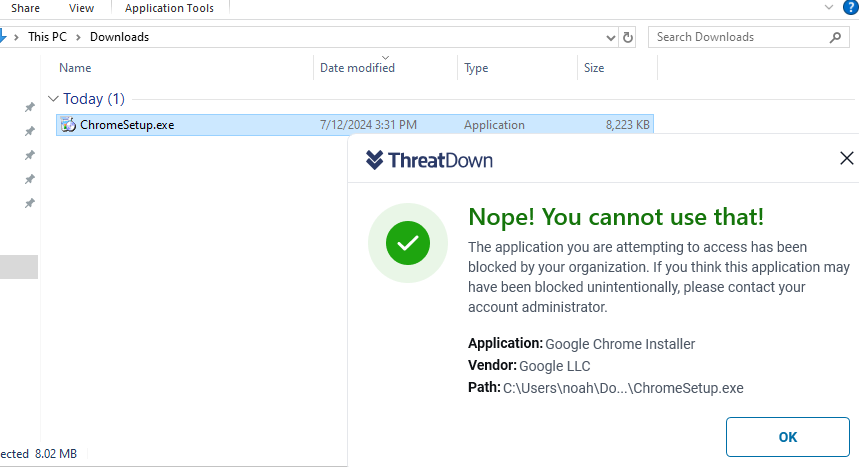859x467 pixels.
Task: Click the green checkmark status icon
Action: click(408, 243)
